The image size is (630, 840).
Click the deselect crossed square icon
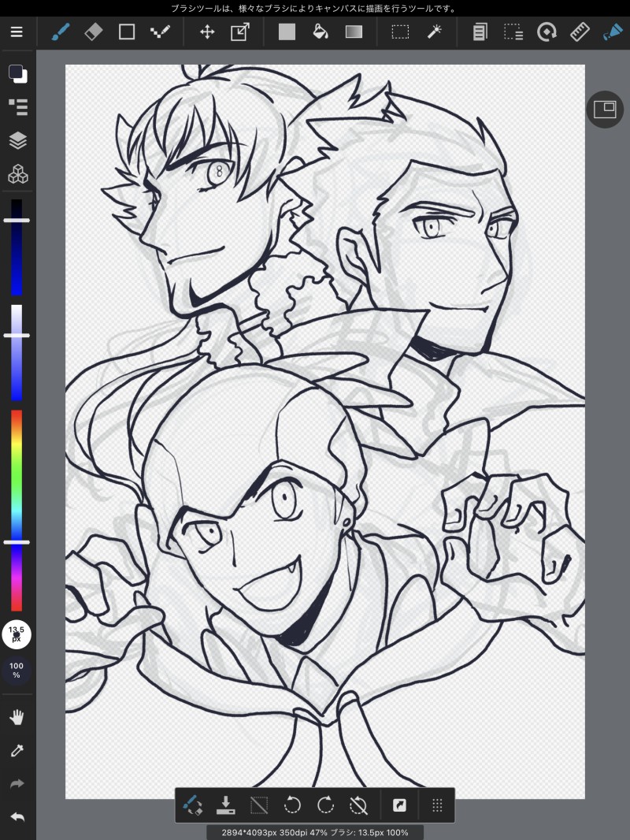click(259, 805)
